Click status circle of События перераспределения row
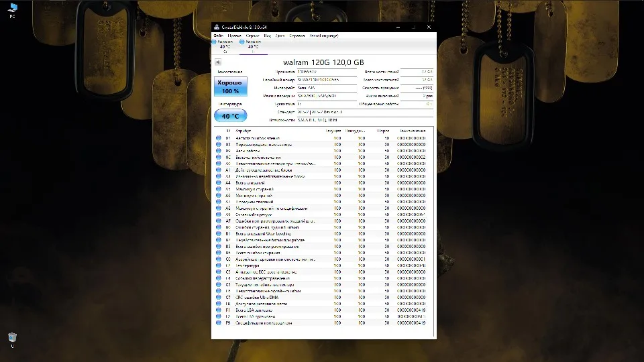644x362 pixels. 219,278
